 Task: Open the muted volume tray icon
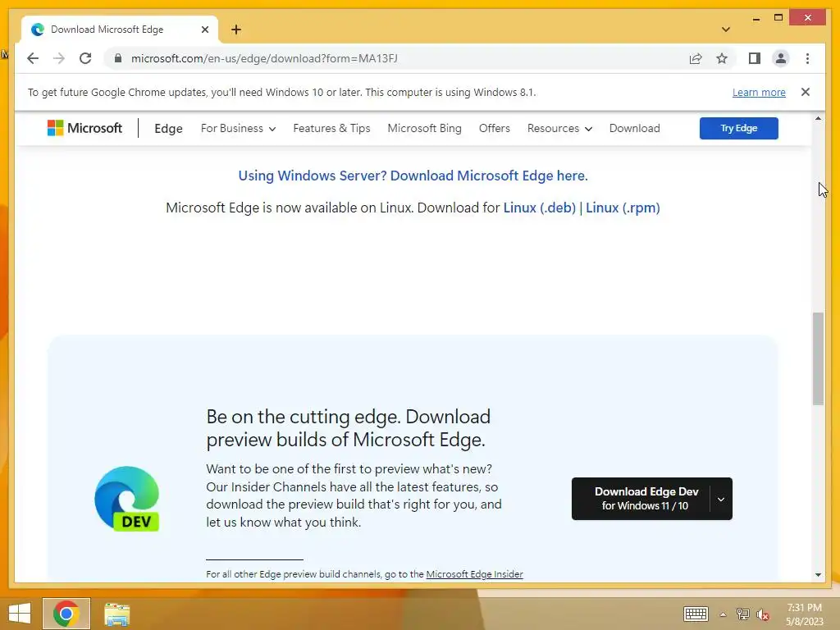(763, 614)
